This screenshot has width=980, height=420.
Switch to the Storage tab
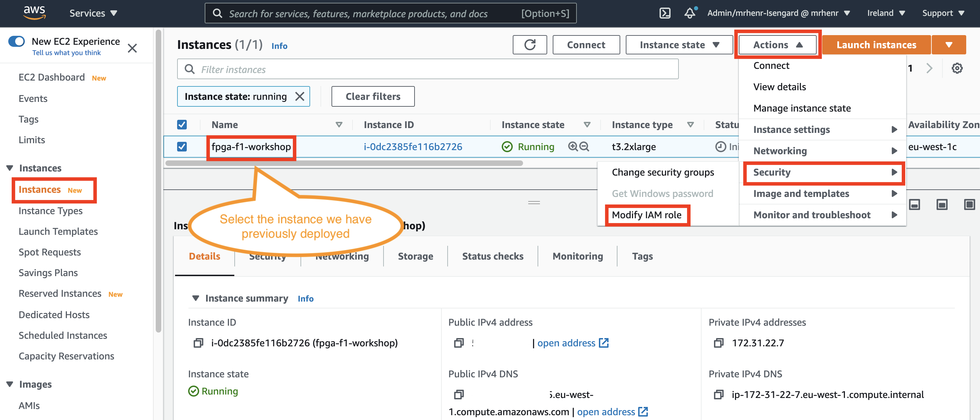click(x=416, y=256)
